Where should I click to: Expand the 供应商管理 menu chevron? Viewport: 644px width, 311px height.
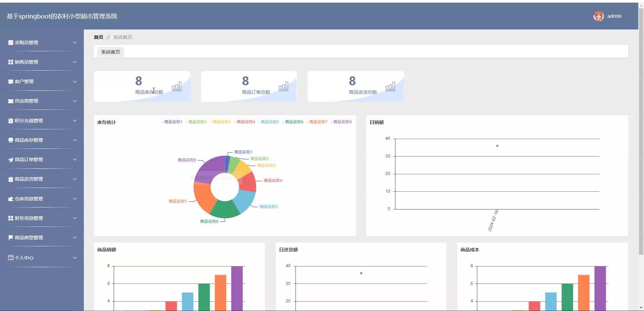coord(75,101)
